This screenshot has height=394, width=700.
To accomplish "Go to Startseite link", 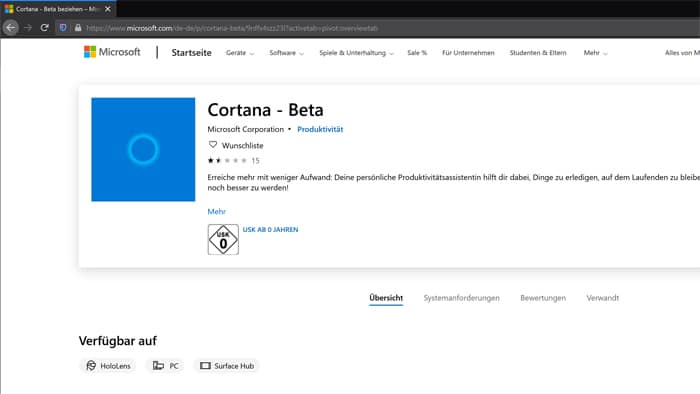I will coord(192,53).
